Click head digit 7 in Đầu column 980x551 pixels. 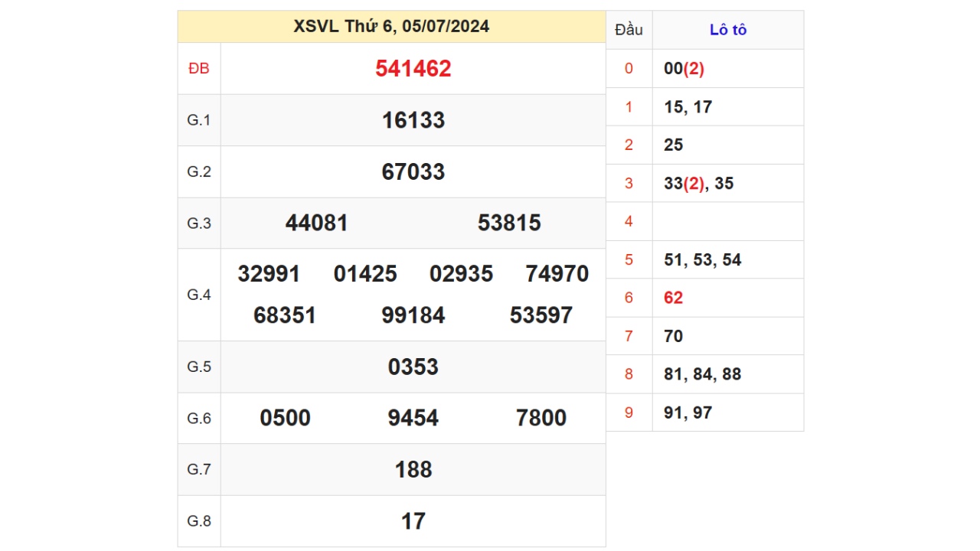click(629, 336)
